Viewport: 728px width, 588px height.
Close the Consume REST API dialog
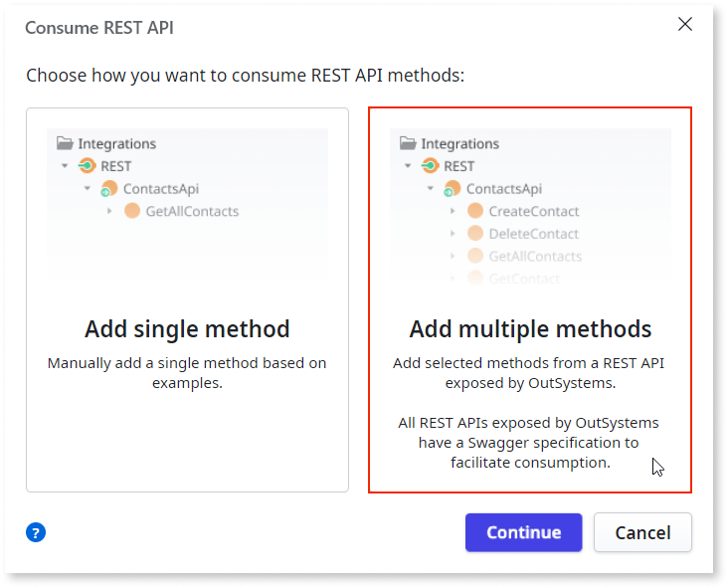[685, 24]
